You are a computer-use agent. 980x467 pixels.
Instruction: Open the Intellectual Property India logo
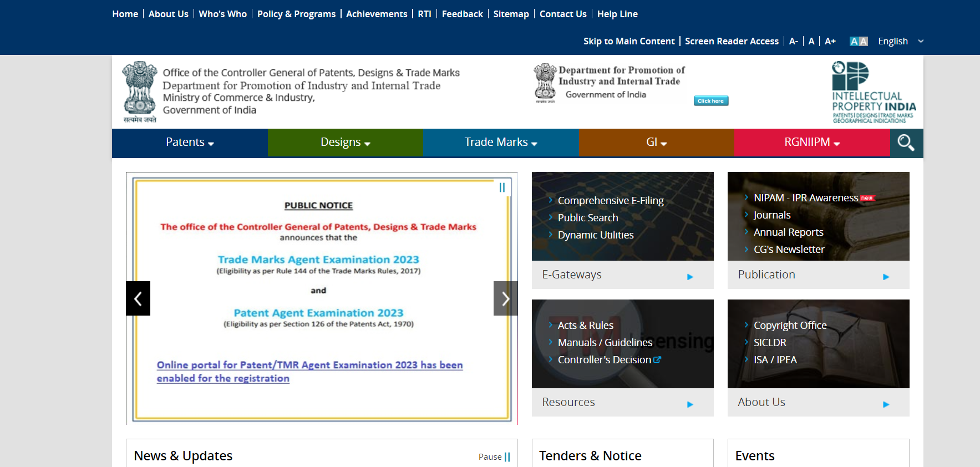tap(874, 92)
